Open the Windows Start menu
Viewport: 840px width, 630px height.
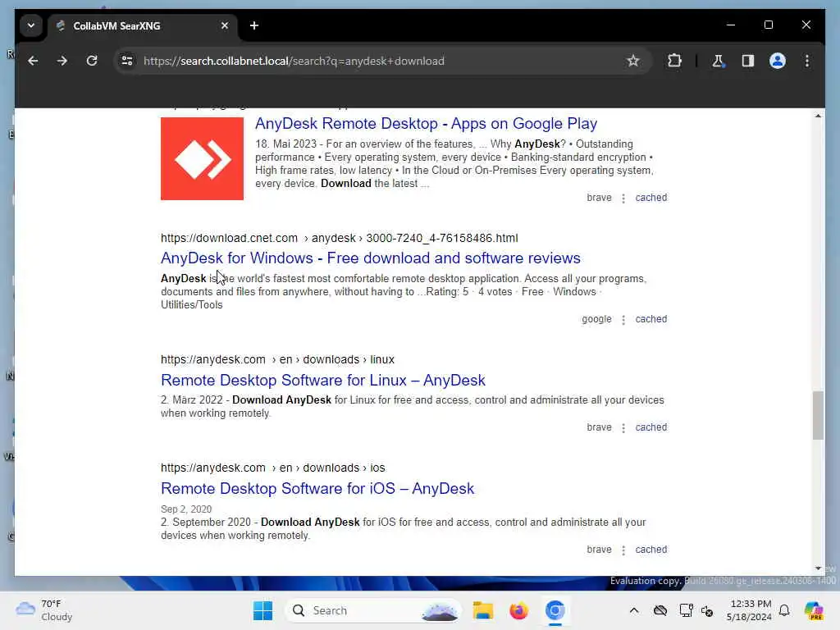point(262,610)
